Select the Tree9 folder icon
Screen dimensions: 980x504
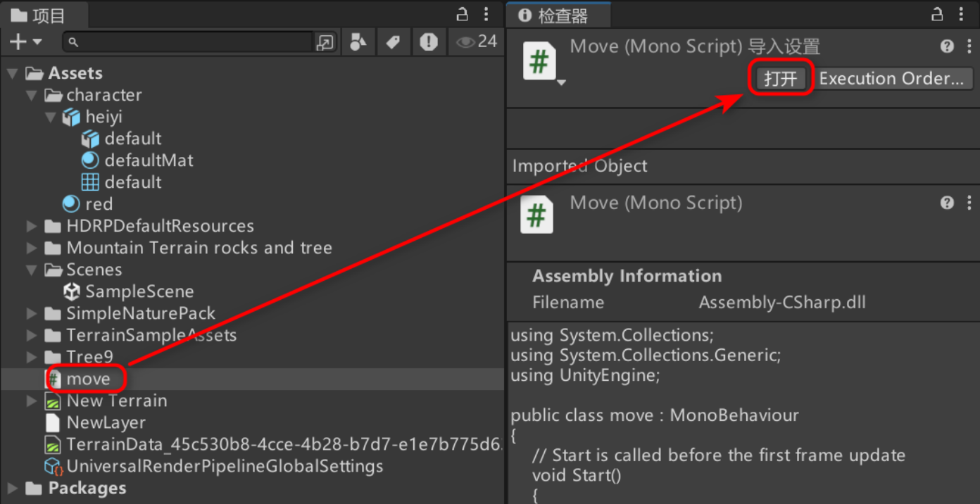53,358
